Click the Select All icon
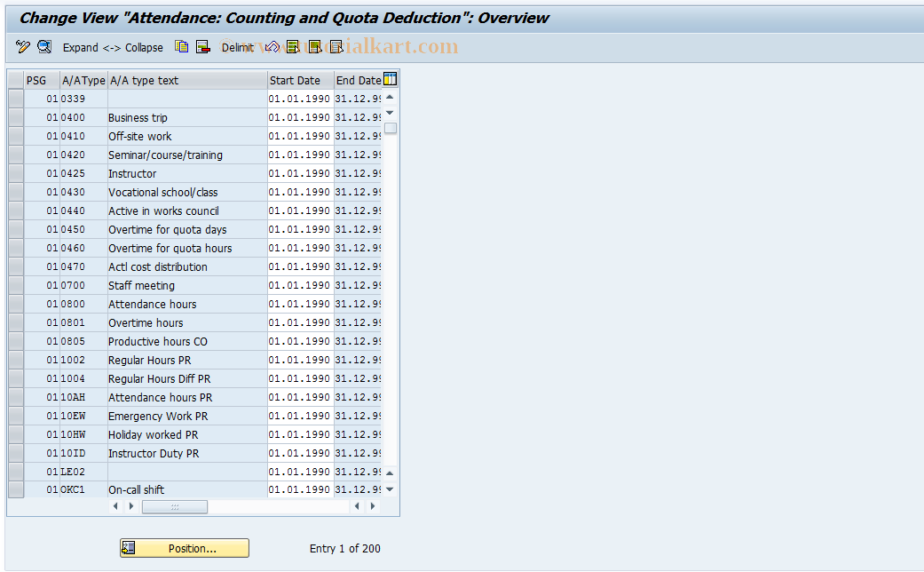 [x=293, y=47]
